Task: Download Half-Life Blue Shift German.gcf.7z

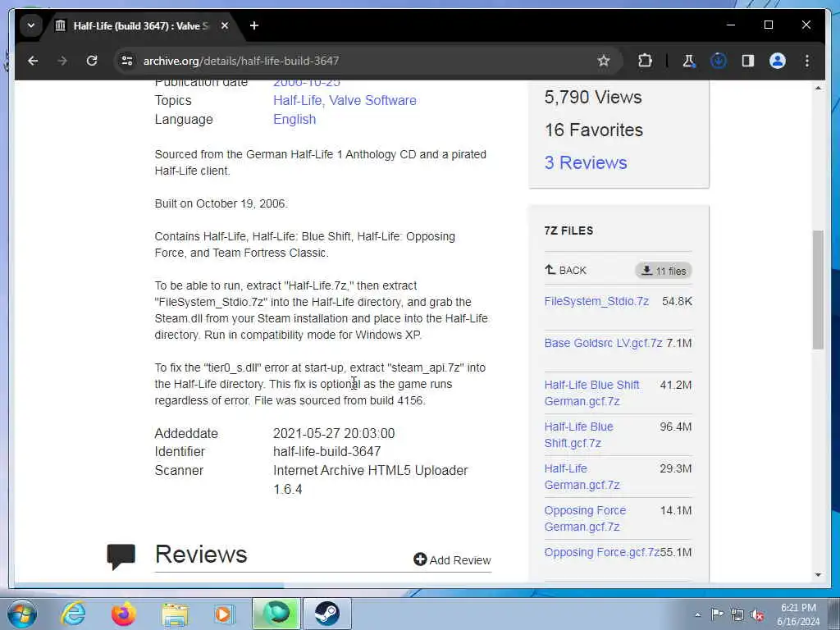Action: coord(591,393)
